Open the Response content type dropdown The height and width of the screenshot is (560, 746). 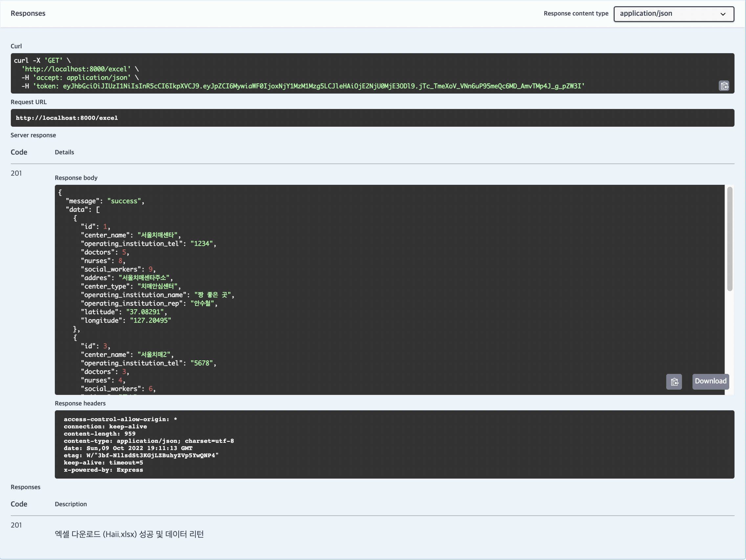point(673,14)
